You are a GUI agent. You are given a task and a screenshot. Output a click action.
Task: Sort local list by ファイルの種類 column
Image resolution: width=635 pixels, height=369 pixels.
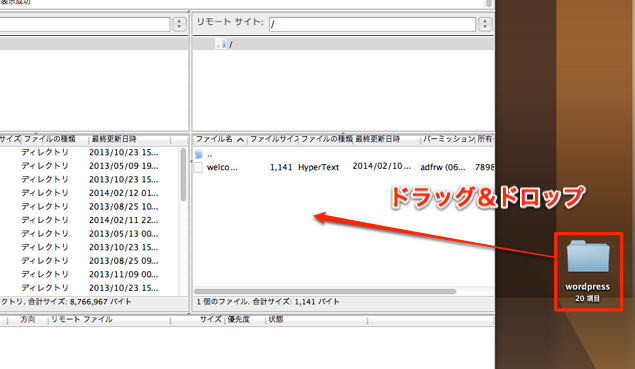pos(55,139)
